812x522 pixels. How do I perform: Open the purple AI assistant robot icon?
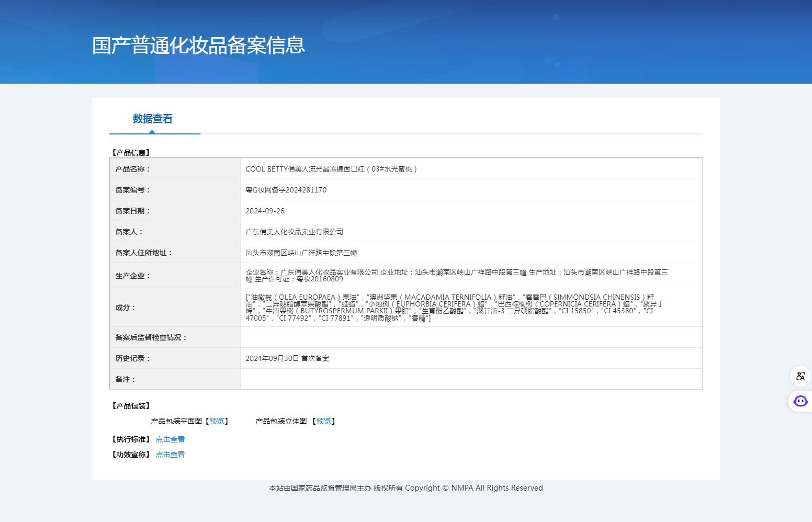tap(800, 401)
